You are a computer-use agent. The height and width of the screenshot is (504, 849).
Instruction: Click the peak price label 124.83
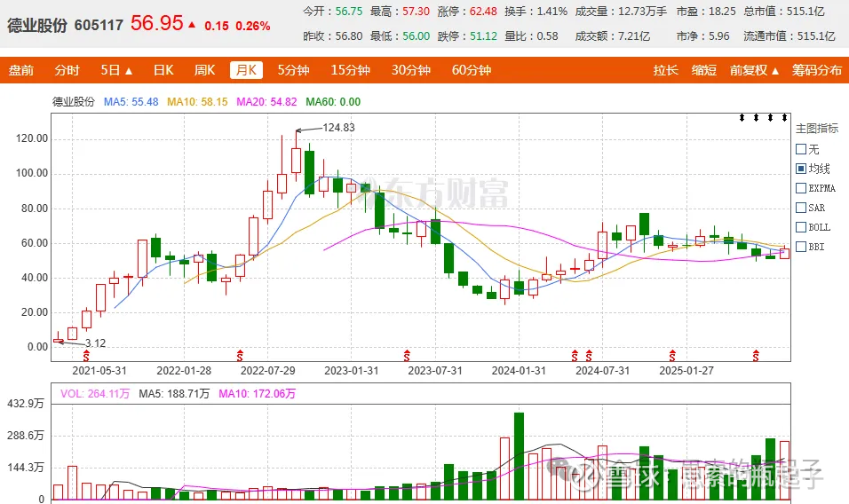(338, 128)
